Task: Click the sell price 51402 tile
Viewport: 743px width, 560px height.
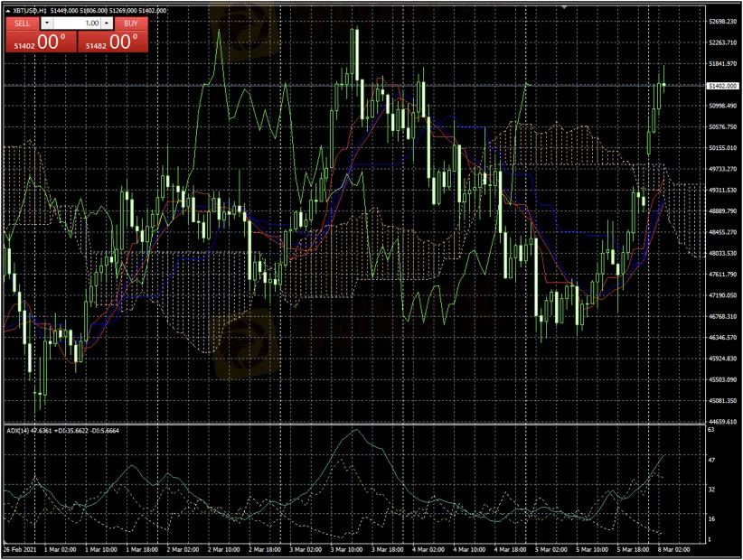Action: [x=38, y=42]
